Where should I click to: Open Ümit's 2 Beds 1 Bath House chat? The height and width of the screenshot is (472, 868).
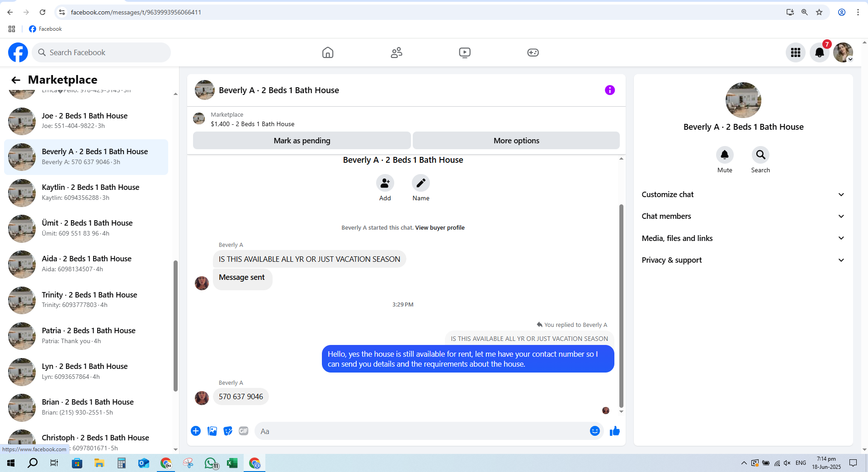86,228
